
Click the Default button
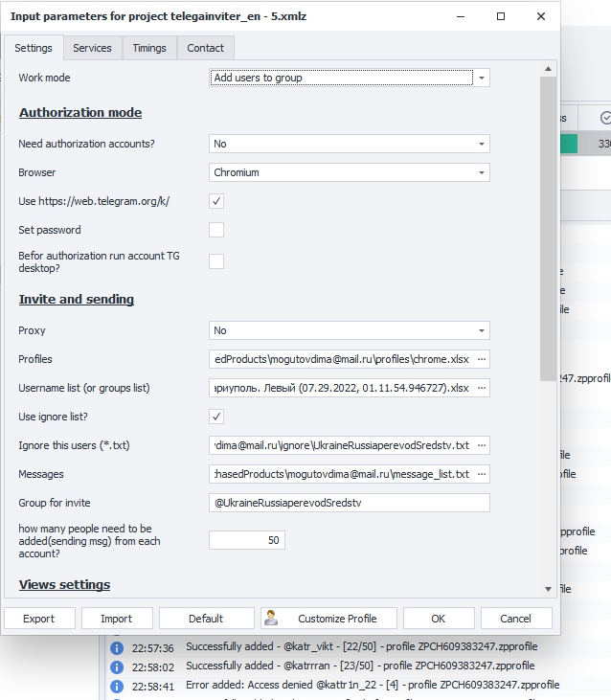[x=206, y=619]
